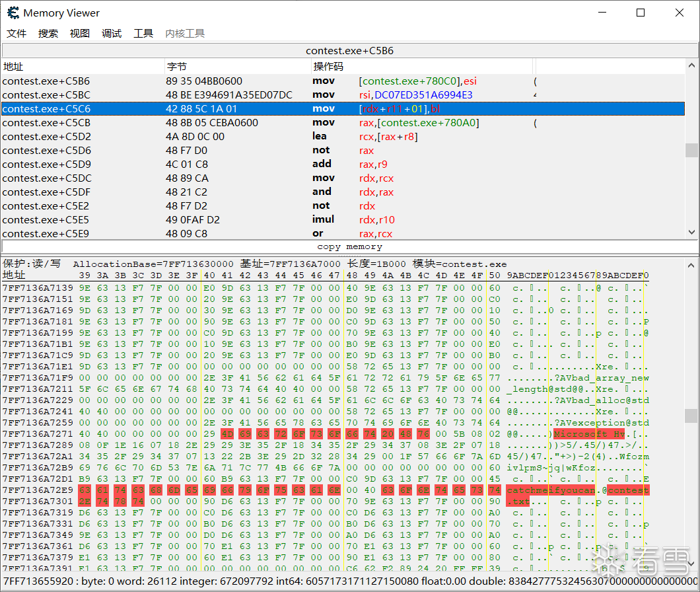Click the lea opcode text
This screenshot has height=592, width=700.
(319, 136)
